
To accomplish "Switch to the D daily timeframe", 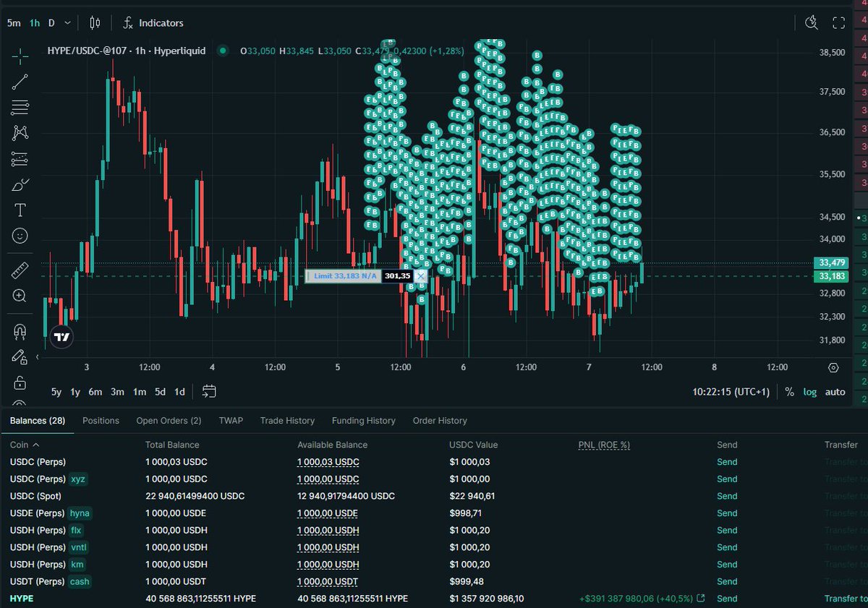I will pos(51,23).
